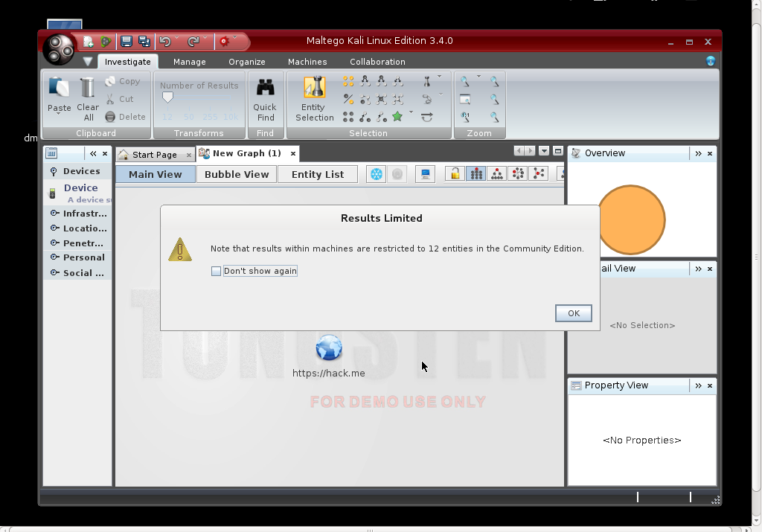Select the https://hack.me globe entity

(329, 348)
